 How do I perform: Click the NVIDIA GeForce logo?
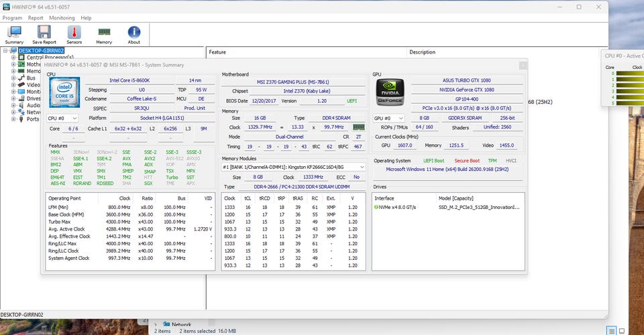pyautogui.click(x=390, y=92)
